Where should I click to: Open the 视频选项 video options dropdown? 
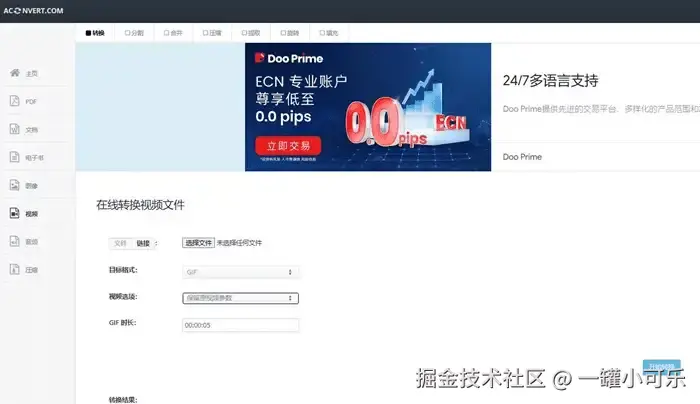coord(241,298)
